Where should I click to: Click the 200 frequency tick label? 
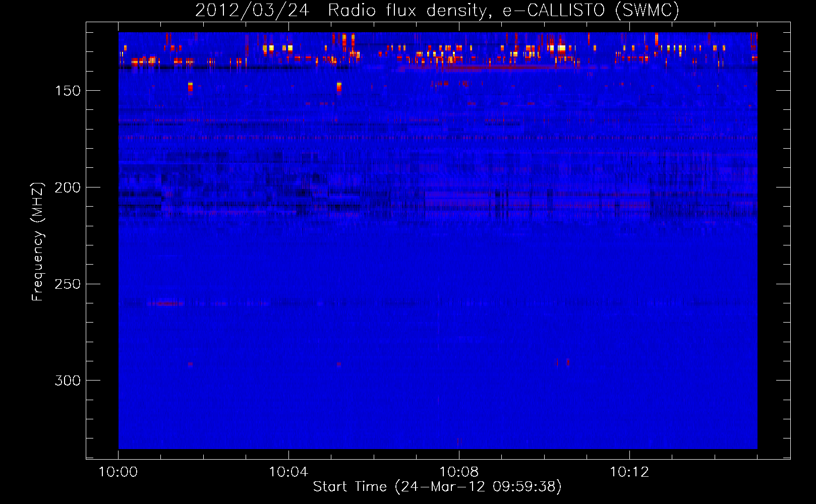68,187
